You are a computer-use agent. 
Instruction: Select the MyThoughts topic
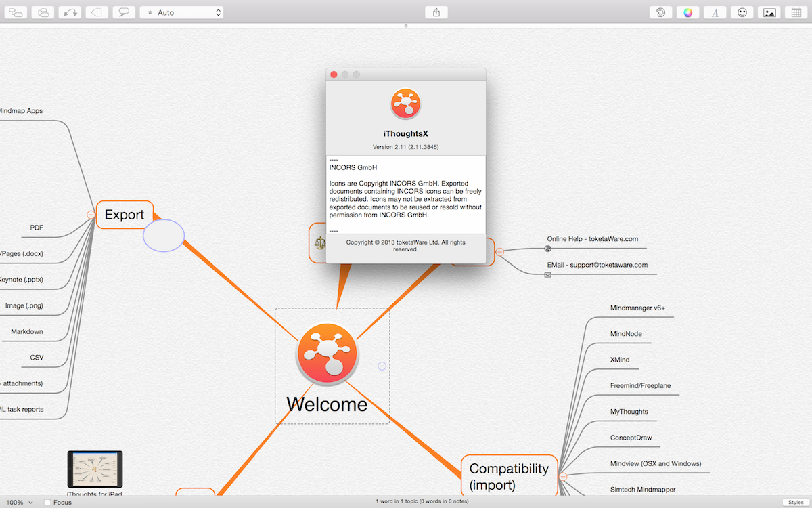point(629,412)
